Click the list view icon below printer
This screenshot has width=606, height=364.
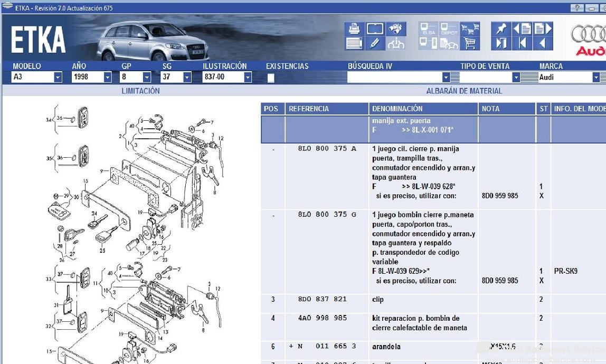point(354,43)
